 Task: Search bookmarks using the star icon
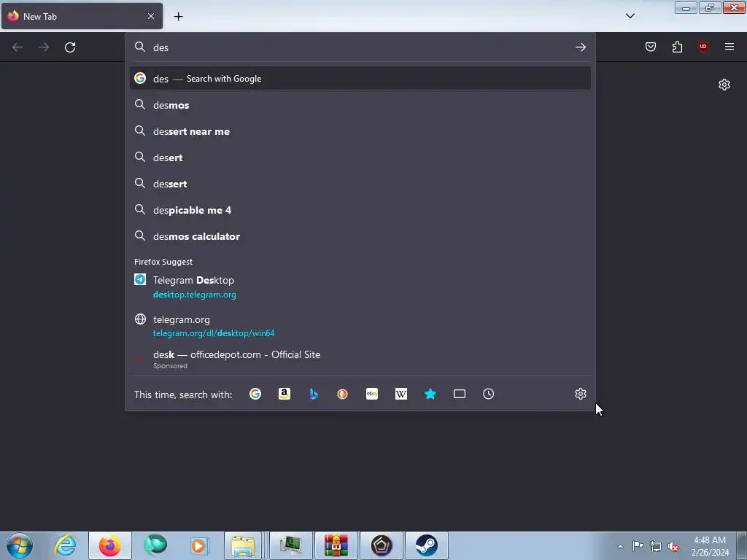pos(430,394)
